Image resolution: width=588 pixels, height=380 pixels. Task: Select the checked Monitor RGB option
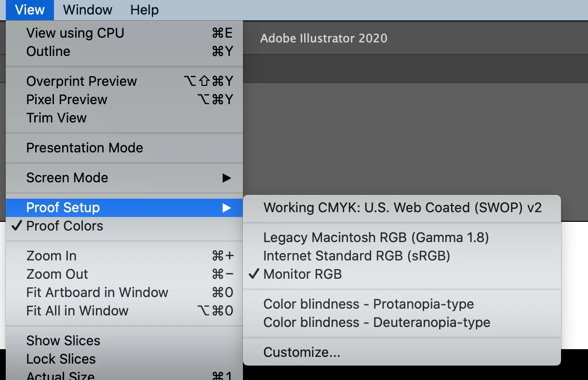tap(402, 274)
